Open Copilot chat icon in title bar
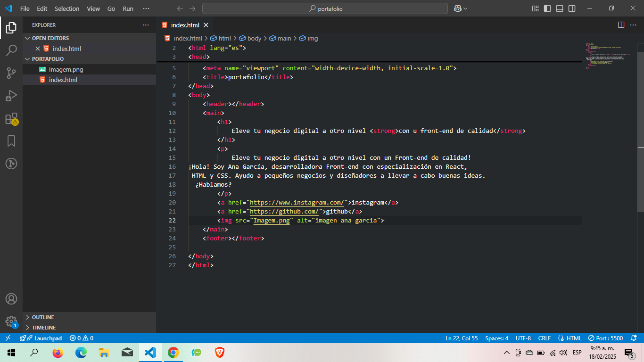 coord(457,8)
